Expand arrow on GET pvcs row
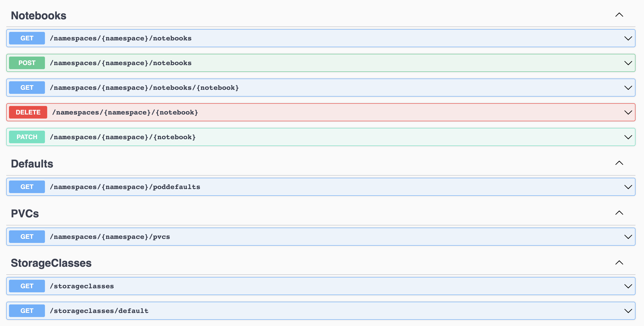The height and width of the screenshot is (326, 644). pyautogui.click(x=628, y=237)
